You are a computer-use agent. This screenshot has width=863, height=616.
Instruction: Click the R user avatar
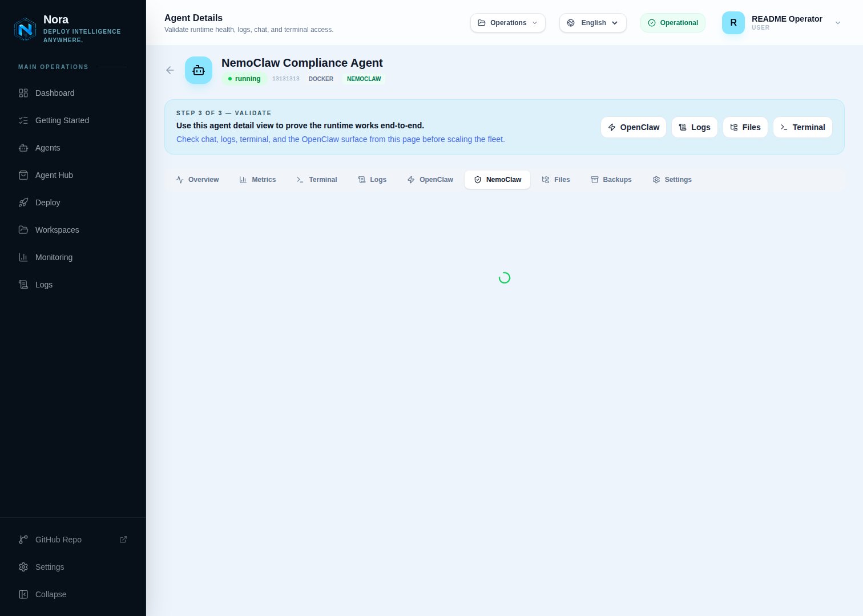[x=733, y=23]
